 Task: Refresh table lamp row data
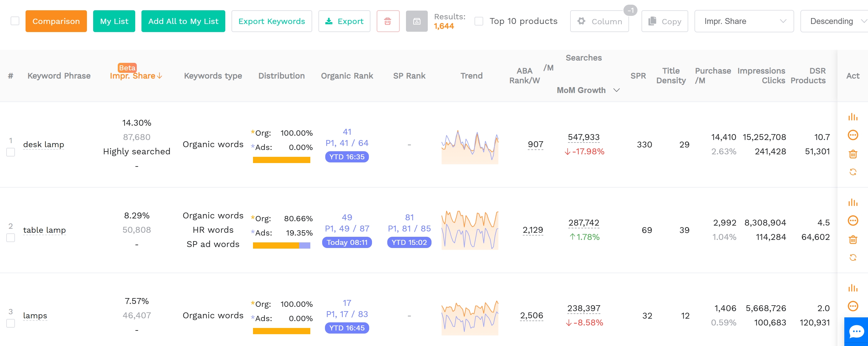tap(852, 258)
